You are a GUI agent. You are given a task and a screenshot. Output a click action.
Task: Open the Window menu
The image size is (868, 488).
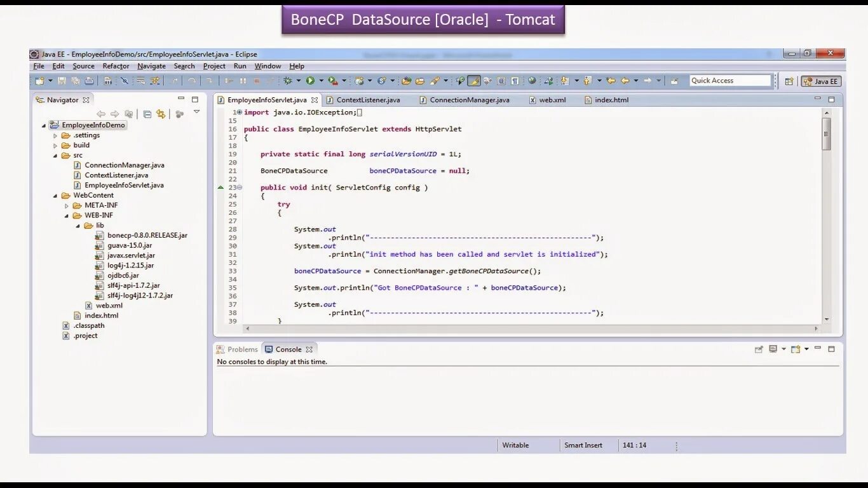[268, 66]
